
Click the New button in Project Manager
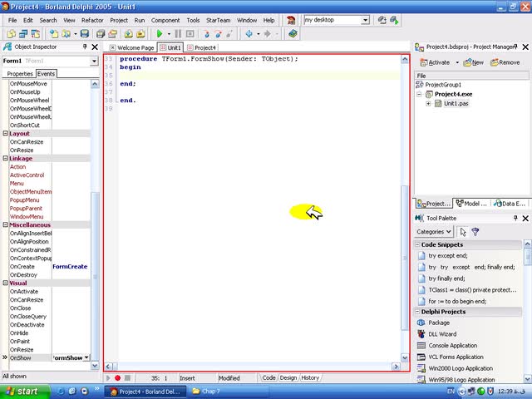[x=474, y=62]
